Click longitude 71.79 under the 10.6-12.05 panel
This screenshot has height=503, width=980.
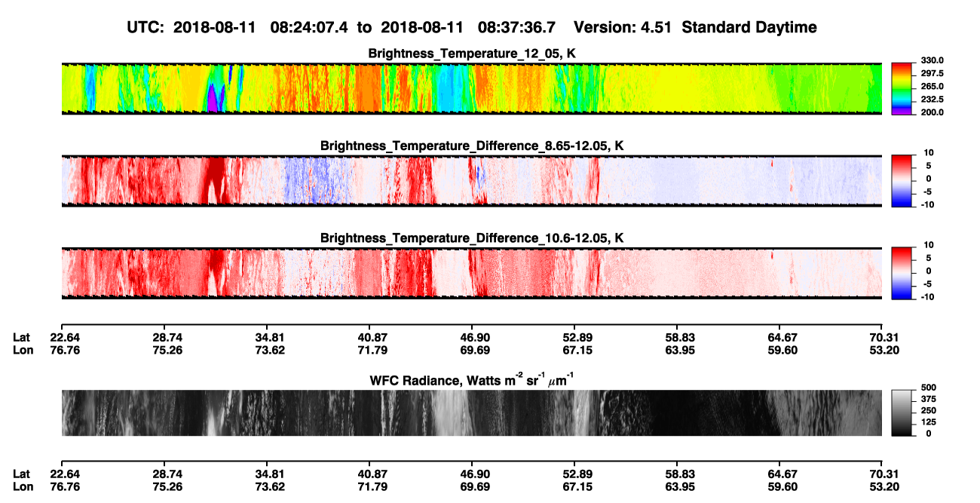point(372,349)
